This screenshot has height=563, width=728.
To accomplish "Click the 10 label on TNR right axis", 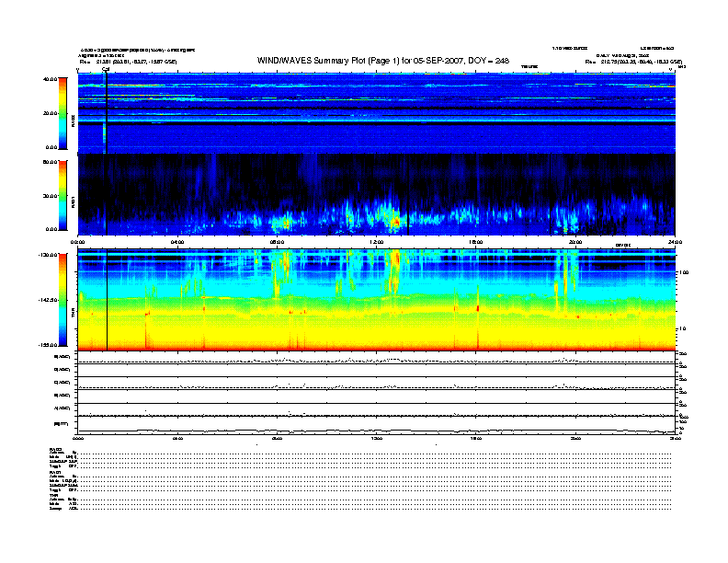I will pyautogui.click(x=682, y=329).
